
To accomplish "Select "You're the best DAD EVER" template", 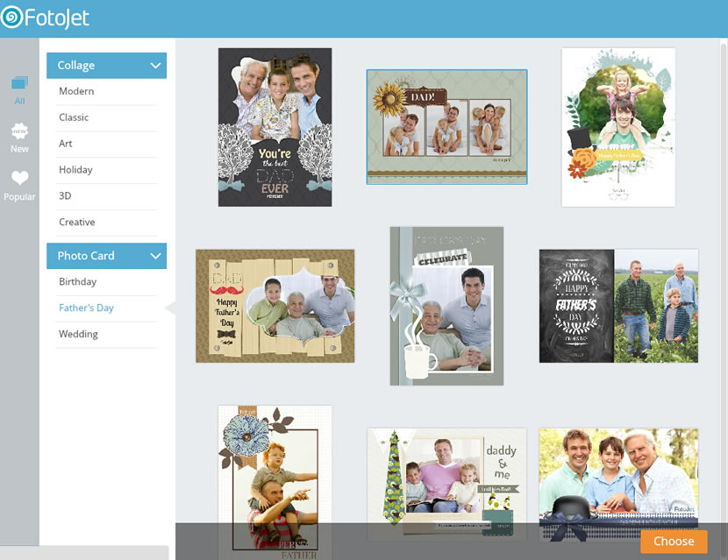I will point(275,127).
